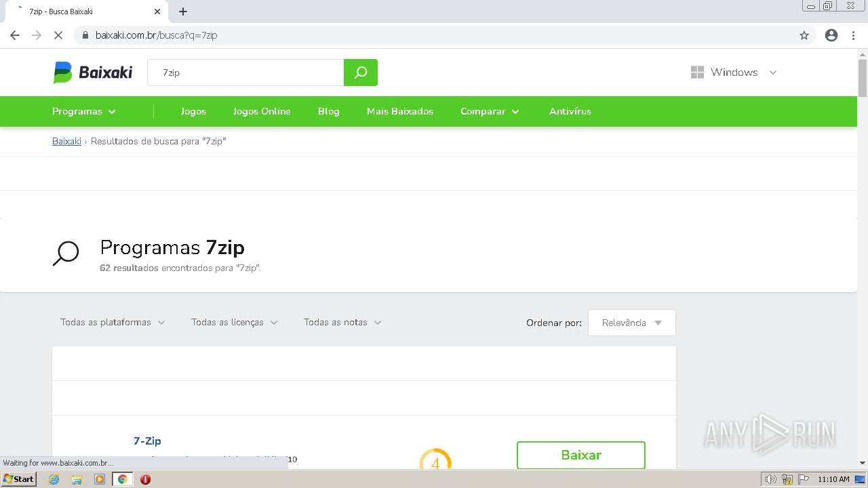Screen dimensions: 868x488
Task: Click the rating circle showing 4
Action: (x=435, y=459)
